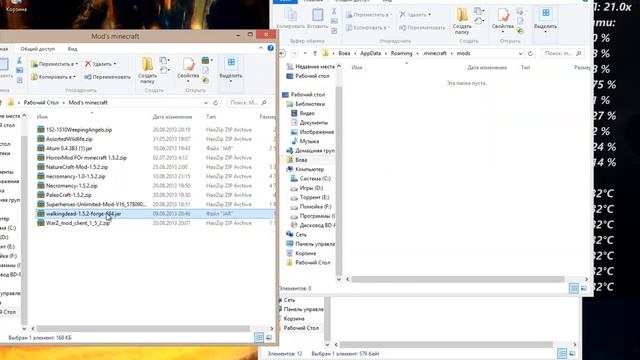The width and height of the screenshot is (640, 360).
Task: Select Компьютер in mods window tree
Action: tap(305, 169)
